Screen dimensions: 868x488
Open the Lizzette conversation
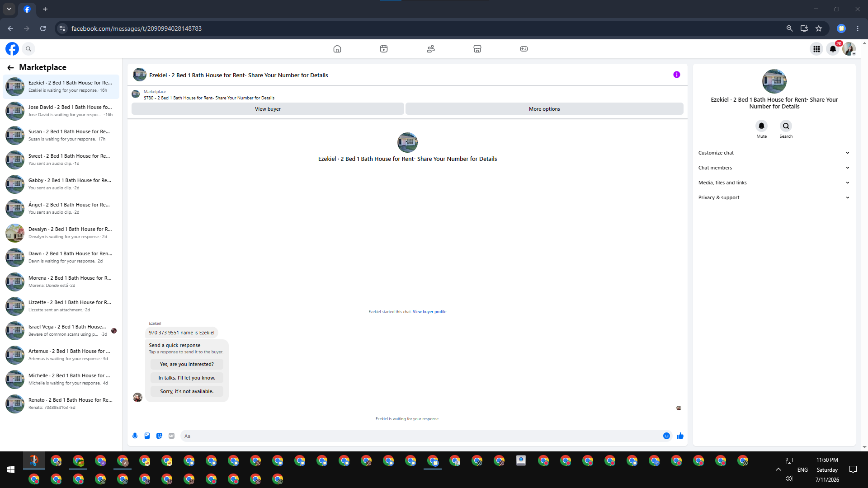(x=61, y=306)
